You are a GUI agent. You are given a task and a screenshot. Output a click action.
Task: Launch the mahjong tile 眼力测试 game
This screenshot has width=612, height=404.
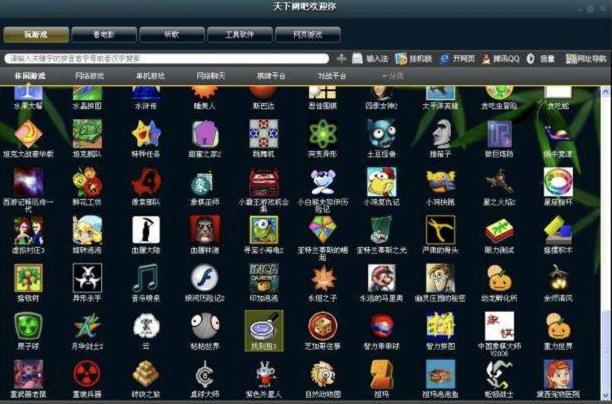[x=499, y=230]
